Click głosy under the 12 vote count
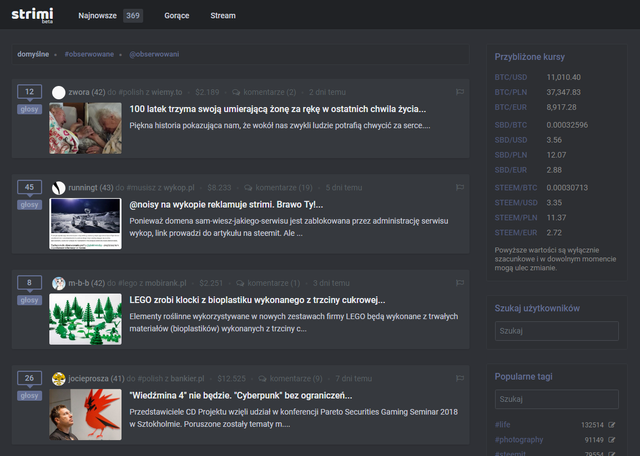640x456 pixels. click(x=29, y=109)
